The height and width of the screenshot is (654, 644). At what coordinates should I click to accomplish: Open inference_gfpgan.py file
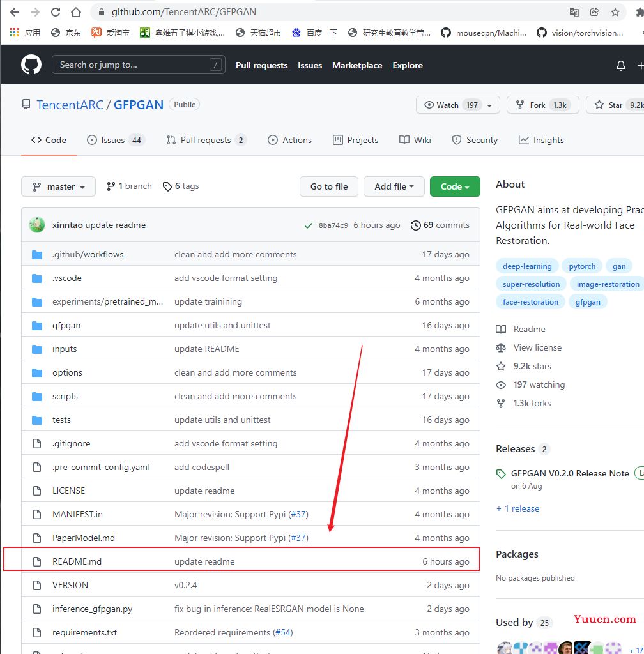[x=92, y=609]
